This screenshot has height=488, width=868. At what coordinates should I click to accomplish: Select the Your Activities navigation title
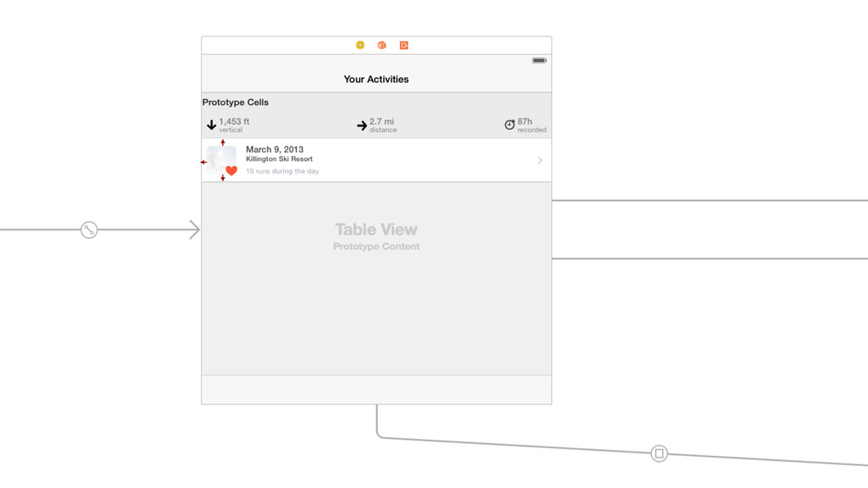click(376, 79)
